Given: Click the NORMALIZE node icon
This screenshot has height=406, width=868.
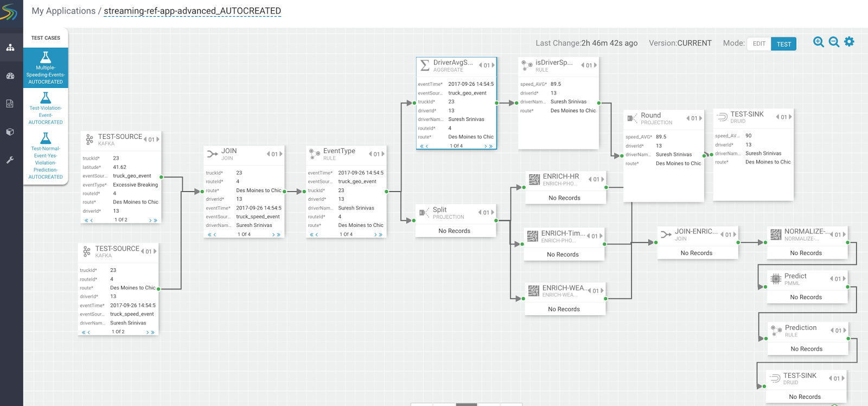Looking at the screenshot, I should click(x=776, y=234).
